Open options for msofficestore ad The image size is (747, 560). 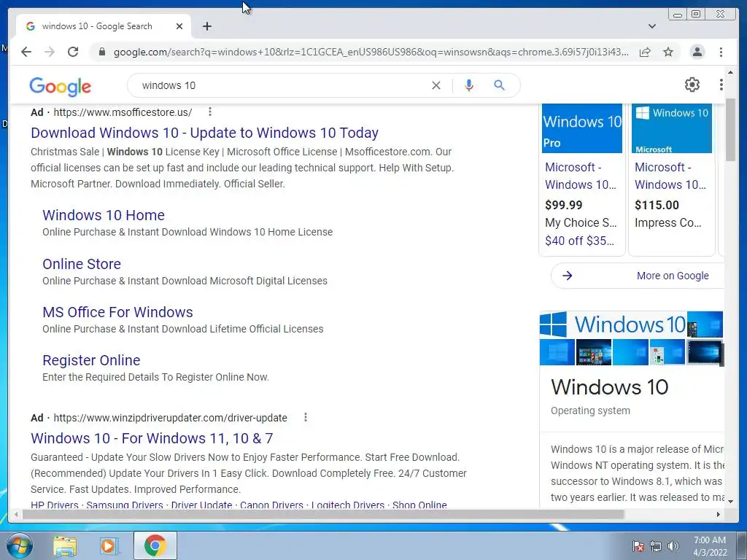[209, 112]
